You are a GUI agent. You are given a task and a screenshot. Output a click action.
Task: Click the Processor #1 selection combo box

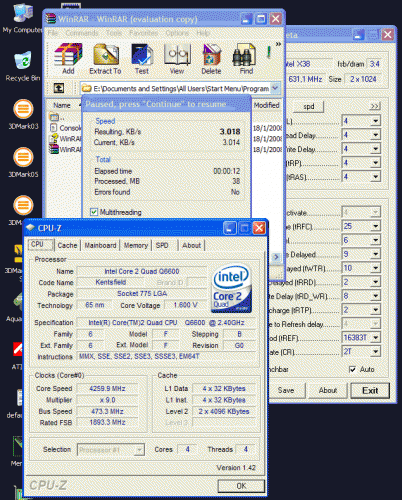[x=111, y=450]
